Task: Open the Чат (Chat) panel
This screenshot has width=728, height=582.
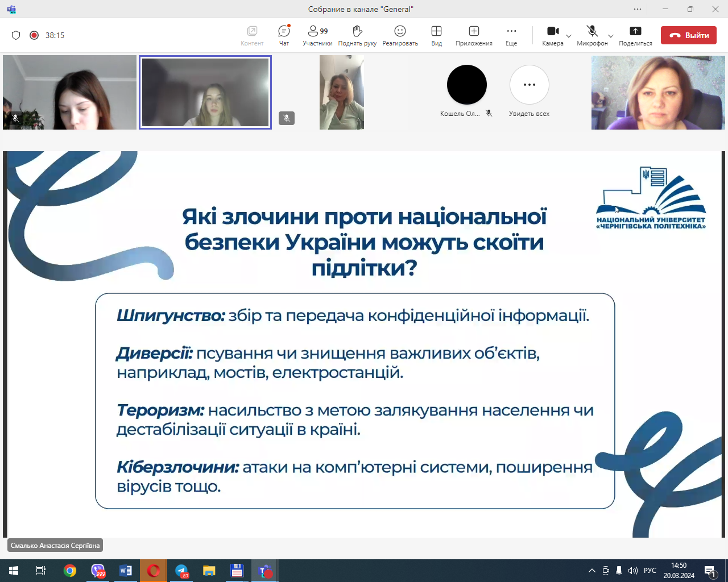Action: 284,35
